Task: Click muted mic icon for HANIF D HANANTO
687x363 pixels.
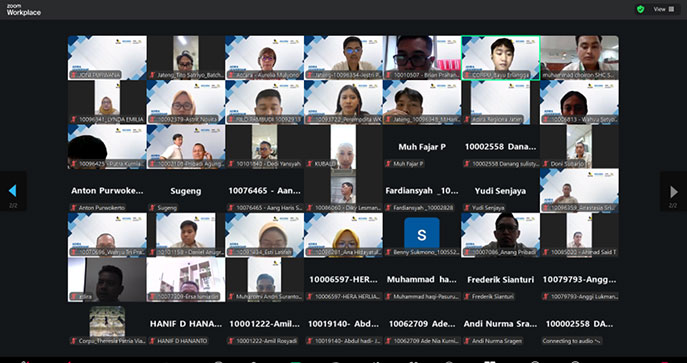Action: click(x=152, y=341)
